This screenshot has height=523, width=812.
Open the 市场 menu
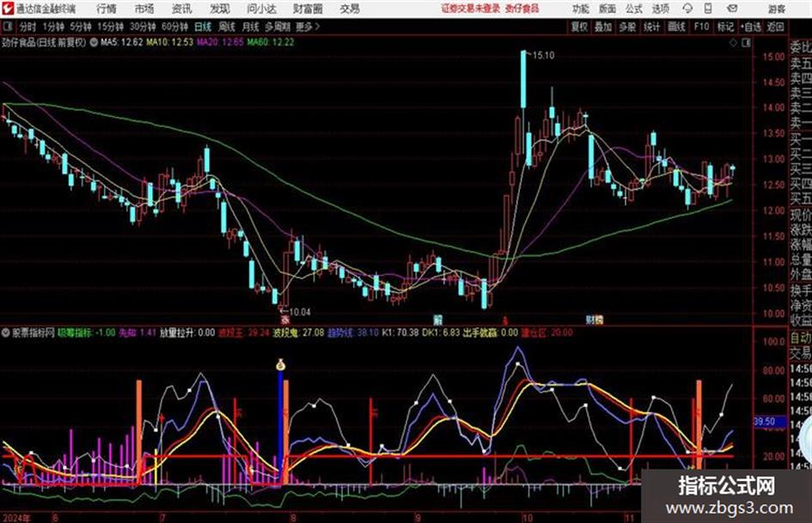(x=144, y=9)
